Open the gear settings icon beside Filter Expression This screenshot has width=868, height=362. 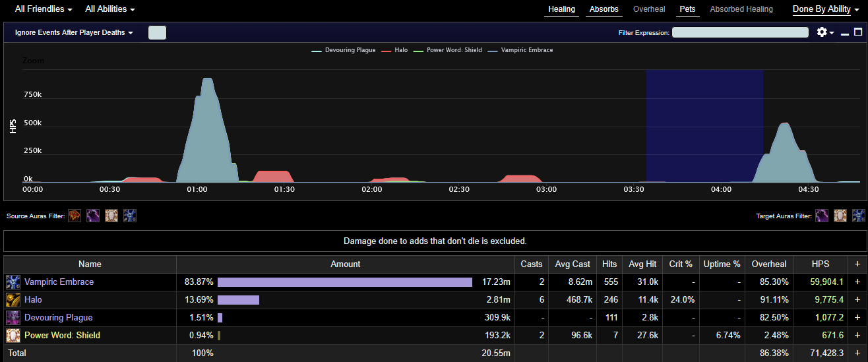(x=822, y=32)
